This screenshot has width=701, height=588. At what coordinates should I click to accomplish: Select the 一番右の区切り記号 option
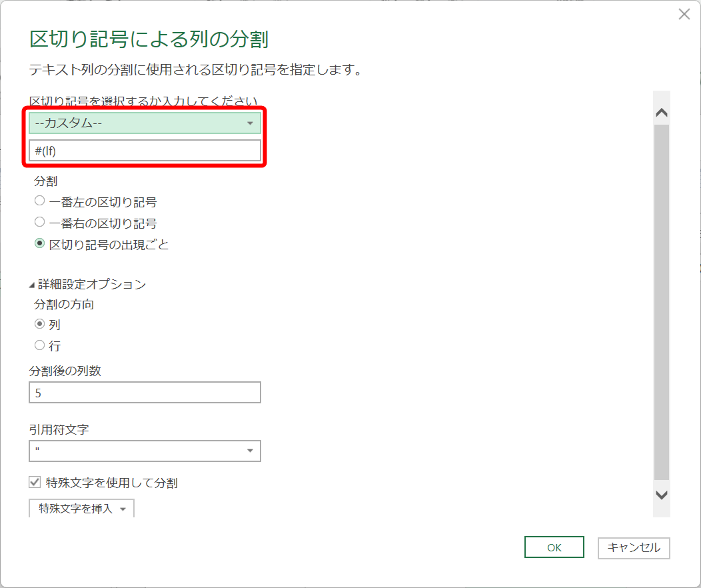click(x=39, y=223)
